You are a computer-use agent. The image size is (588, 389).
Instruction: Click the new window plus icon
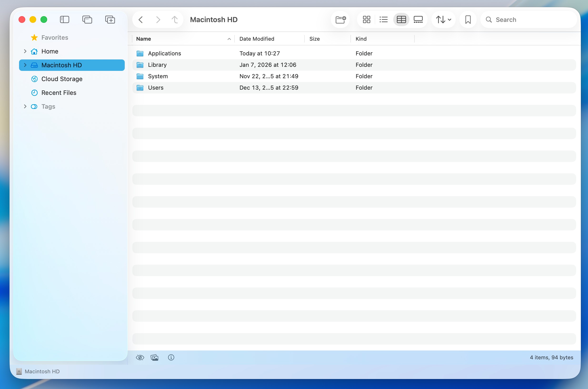pos(110,19)
